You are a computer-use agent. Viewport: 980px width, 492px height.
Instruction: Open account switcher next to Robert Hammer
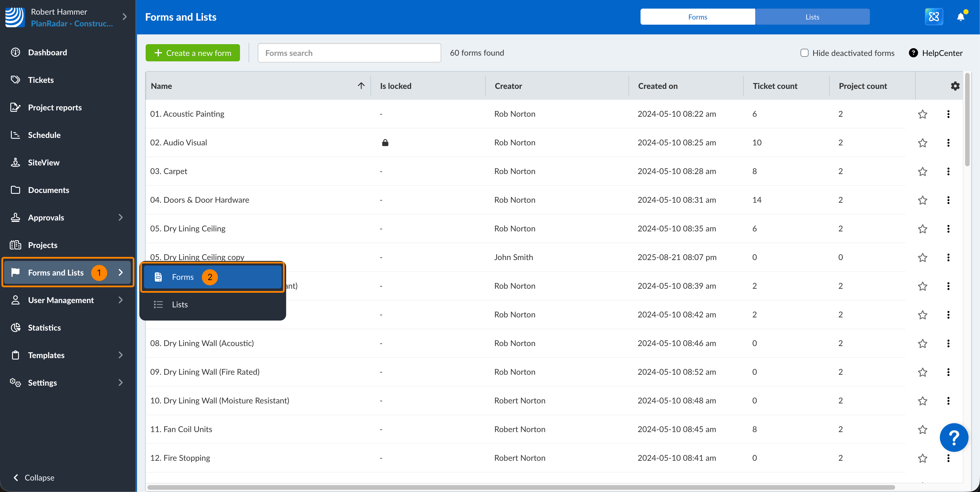[x=124, y=17]
